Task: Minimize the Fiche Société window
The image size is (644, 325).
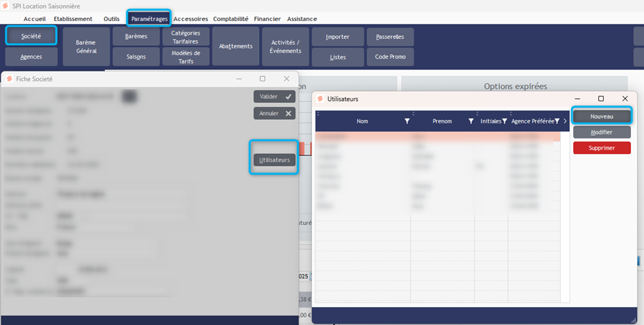Action: point(239,79)
